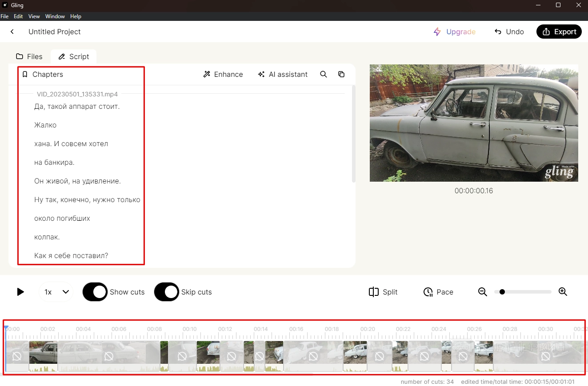Open the 1x playback speed dropdown
The image size is (588, 386).
tap(56, 292)
